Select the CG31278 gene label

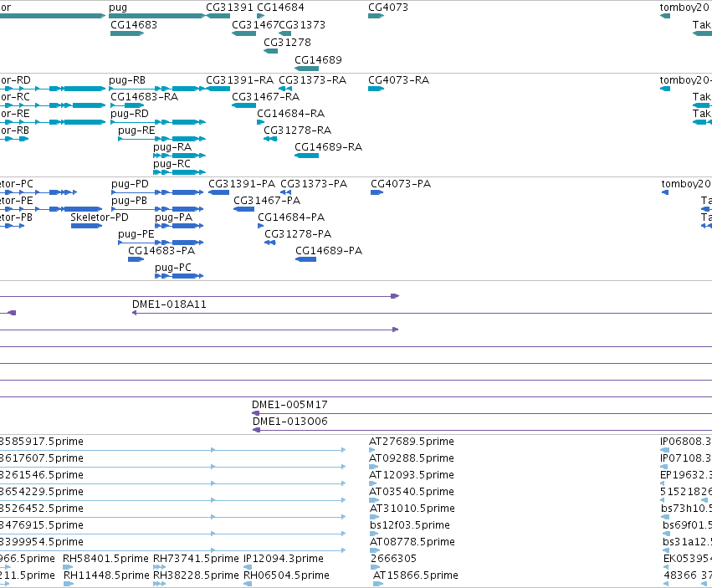(x=287, y=43)
